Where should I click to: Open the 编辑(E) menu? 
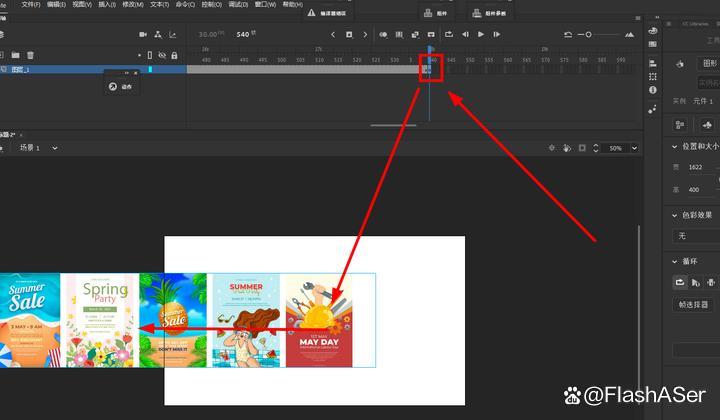(56, 4)
